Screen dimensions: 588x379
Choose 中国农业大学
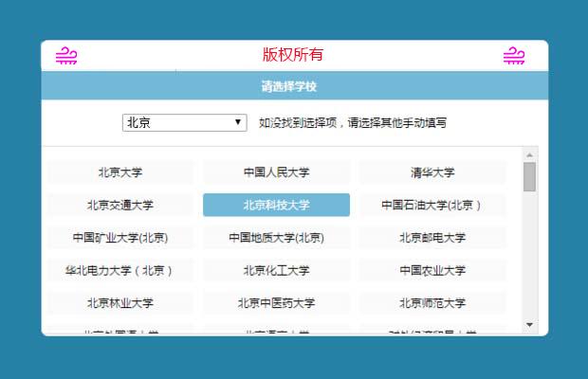coord(432,270)
